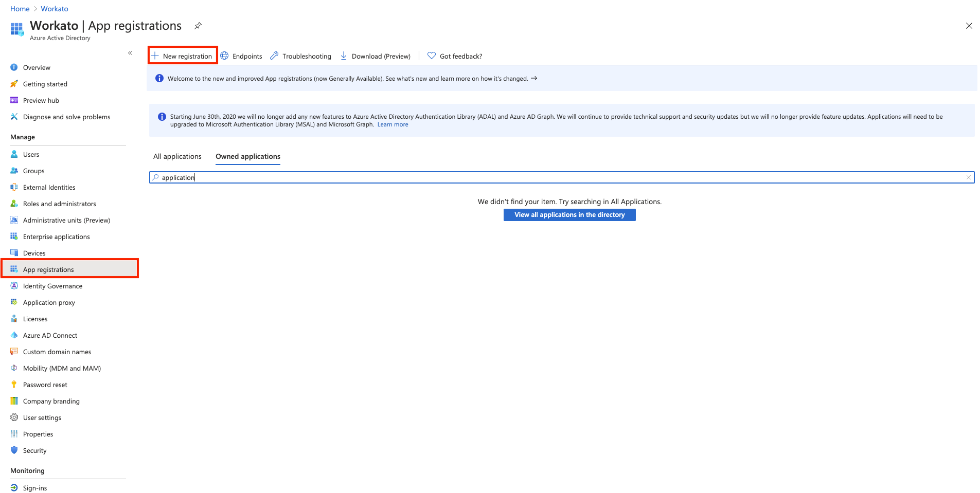Switch to the All applications tab
The width and height of the screenshot is (980, 493).
coord(177,156)
